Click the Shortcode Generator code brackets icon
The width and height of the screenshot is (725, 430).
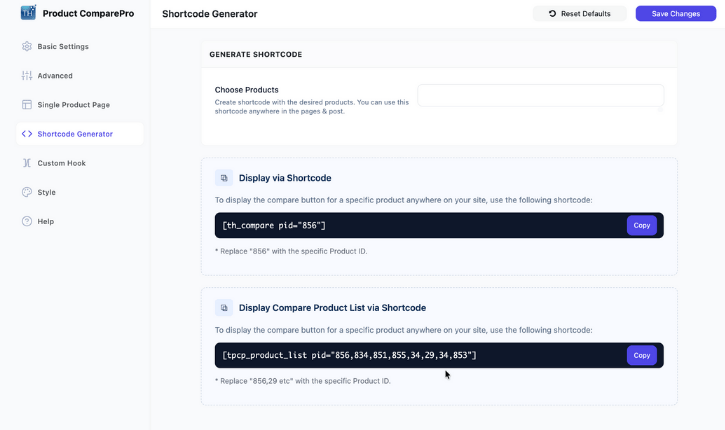27,134
